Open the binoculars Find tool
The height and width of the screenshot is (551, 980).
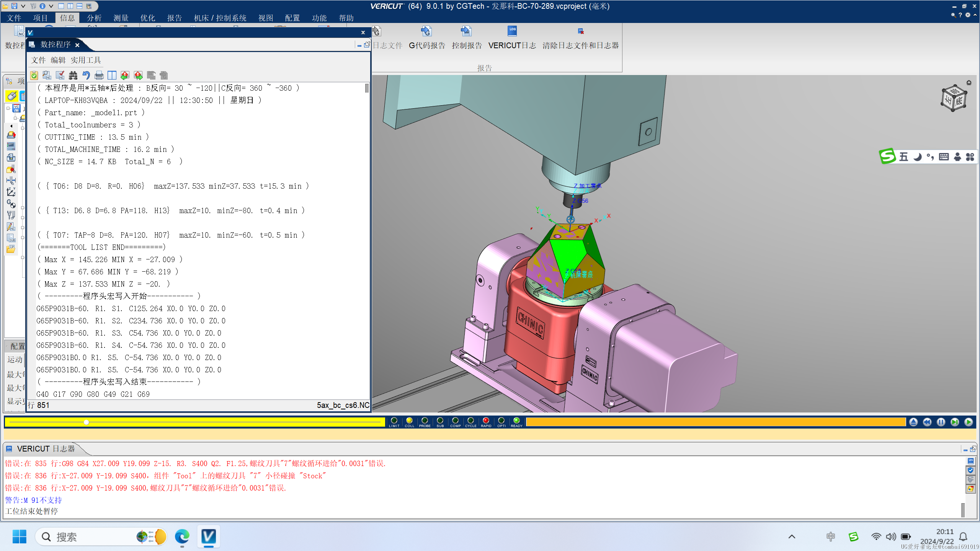click(73, 75)
